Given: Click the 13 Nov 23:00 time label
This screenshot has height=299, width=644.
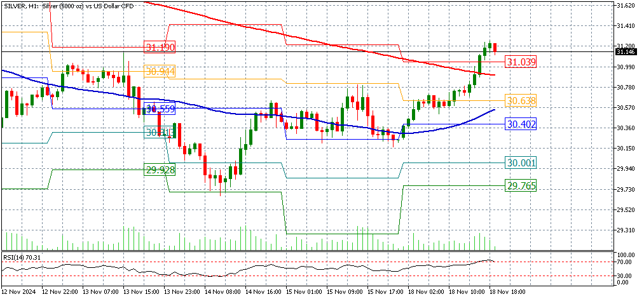Looking at the screenshot, I should (x=182, y=291).
